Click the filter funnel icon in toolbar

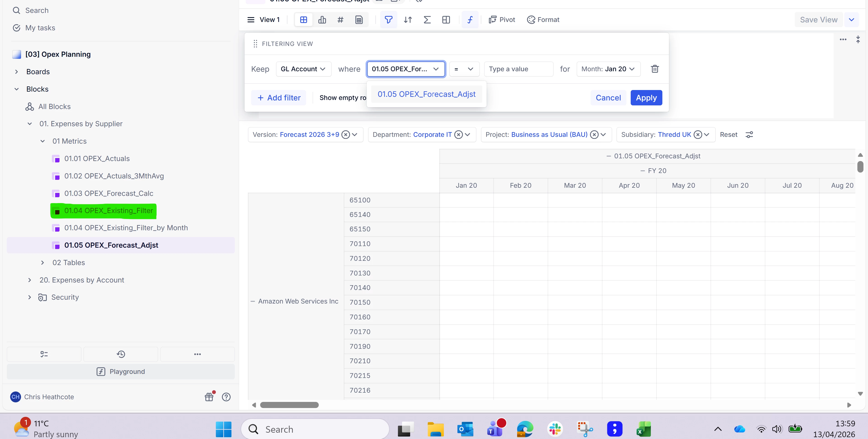click(x=388, y=20)
